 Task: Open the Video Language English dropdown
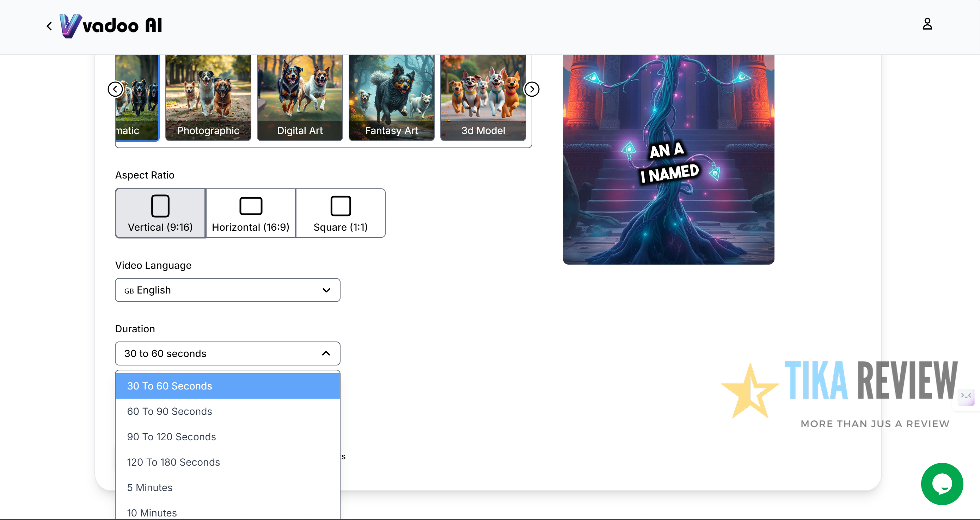(x=227, y=290)
